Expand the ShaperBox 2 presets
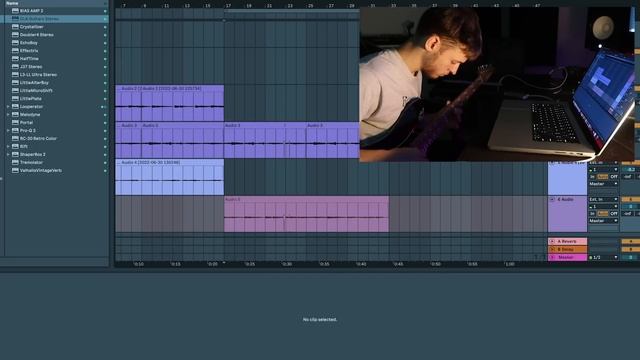 8,154
